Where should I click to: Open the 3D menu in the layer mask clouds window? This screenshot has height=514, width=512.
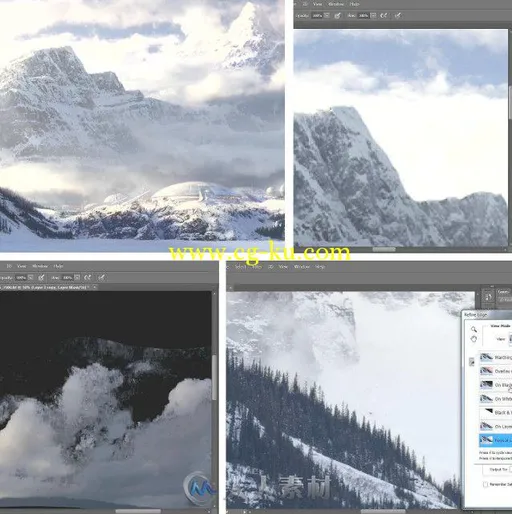coord(9,266)
